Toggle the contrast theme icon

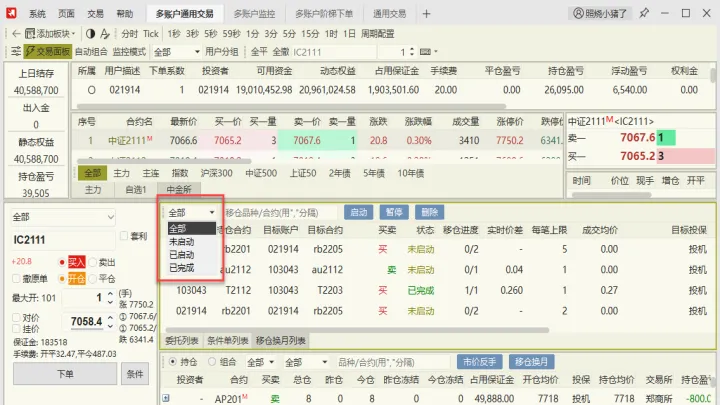click(x=90, y=34)
